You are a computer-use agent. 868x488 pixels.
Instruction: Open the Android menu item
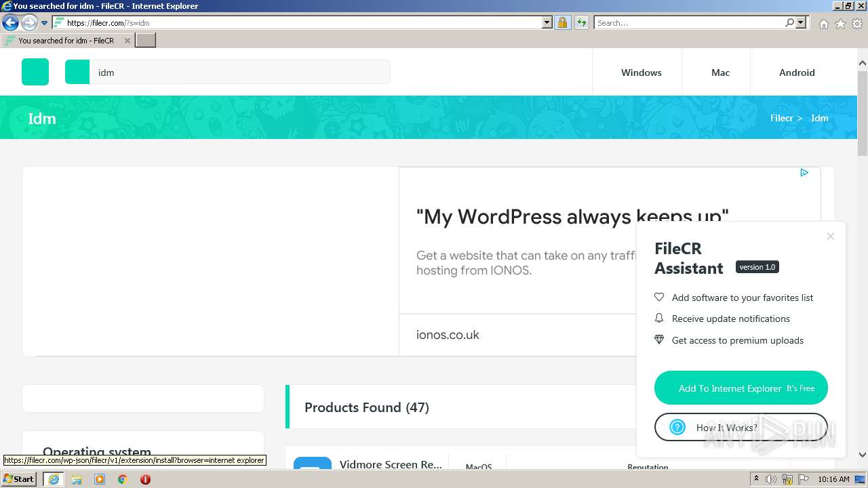pyautogui.click(x=797, y=73)
